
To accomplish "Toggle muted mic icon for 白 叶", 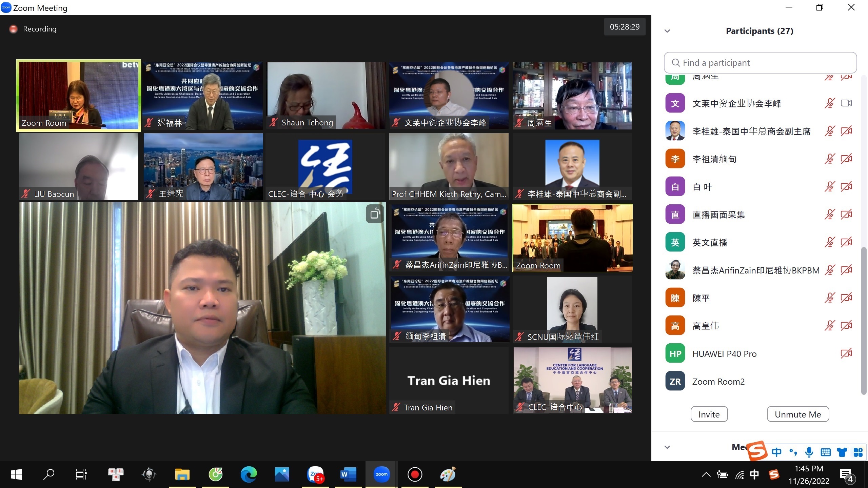I will pyautogui.click(x=829, y=187).
